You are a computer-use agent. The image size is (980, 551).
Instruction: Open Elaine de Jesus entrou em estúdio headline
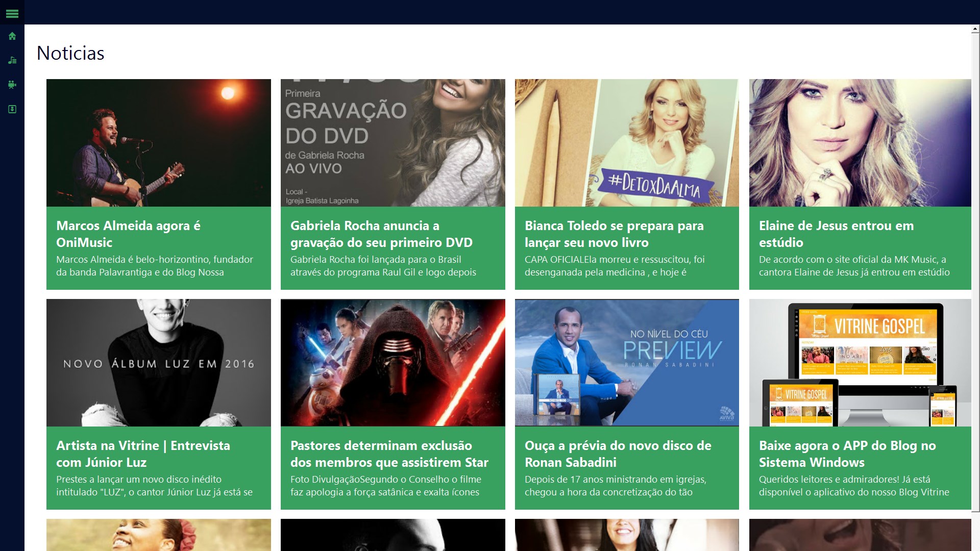(836, 234)
